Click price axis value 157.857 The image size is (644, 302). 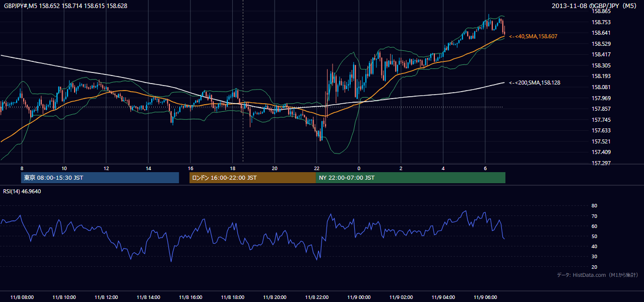tap(601, 109)
